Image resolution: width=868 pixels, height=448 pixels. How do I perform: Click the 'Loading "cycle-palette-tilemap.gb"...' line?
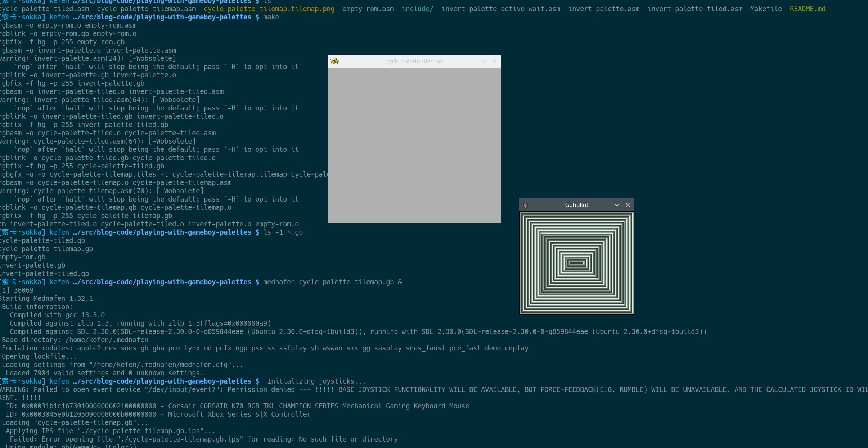point(75,422)
